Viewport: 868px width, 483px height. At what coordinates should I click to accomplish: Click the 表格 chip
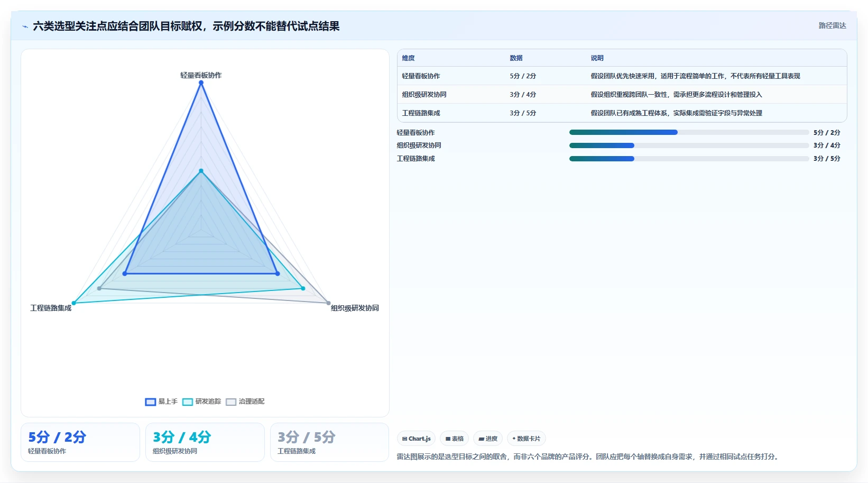[455, 439]
